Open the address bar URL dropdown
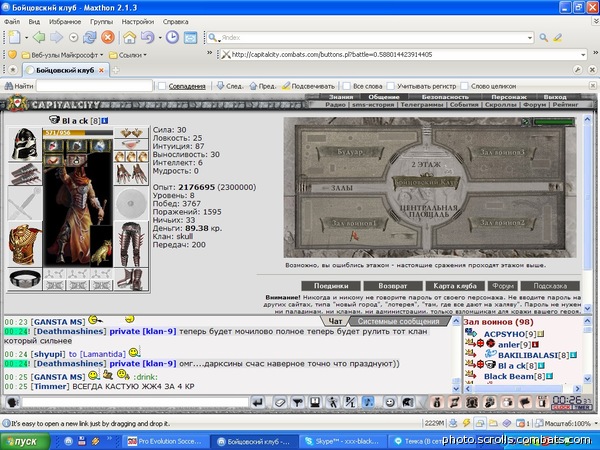 [583, 55]
